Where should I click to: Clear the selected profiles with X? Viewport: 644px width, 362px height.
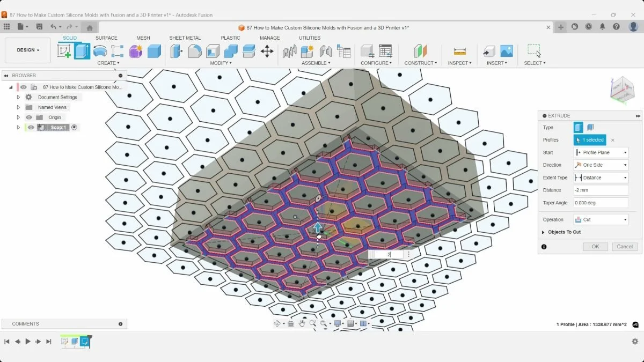click(612, 140)
